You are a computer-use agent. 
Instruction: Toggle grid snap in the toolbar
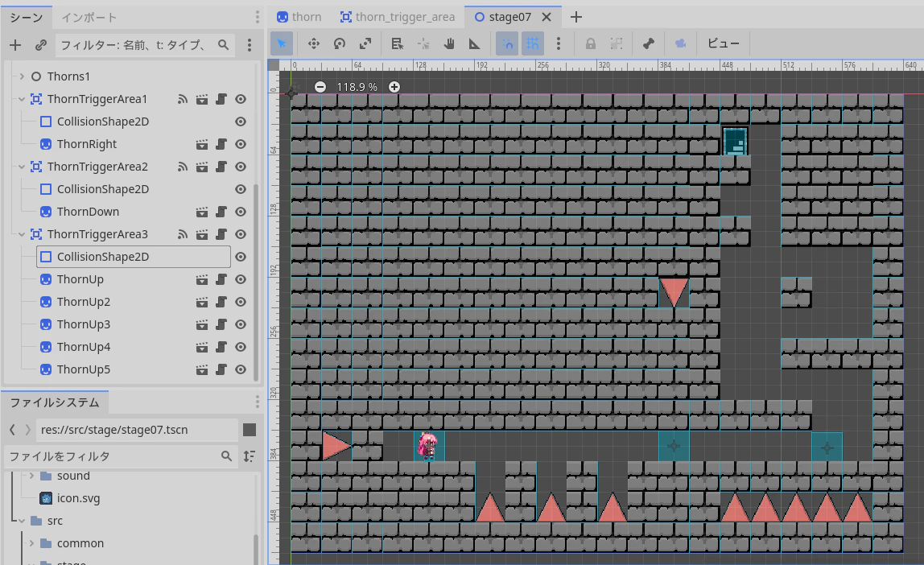tap(533, 43)
